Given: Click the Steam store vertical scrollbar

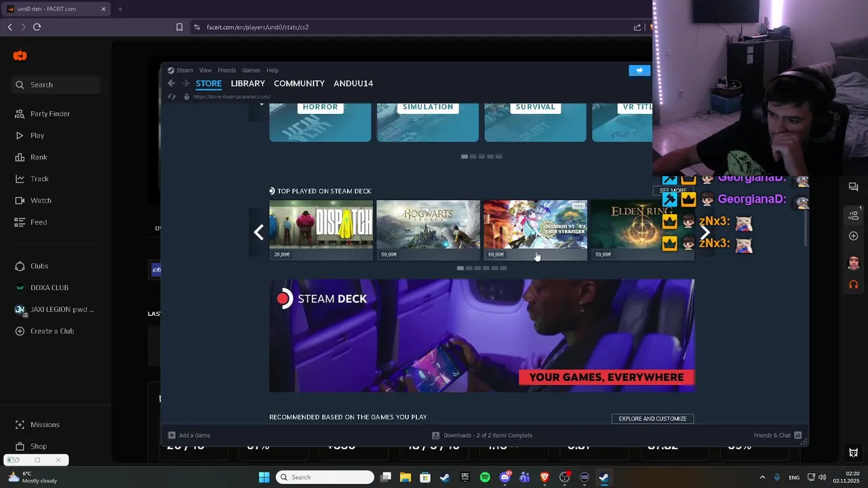Looking at the screenshot, I should point(806,228).
